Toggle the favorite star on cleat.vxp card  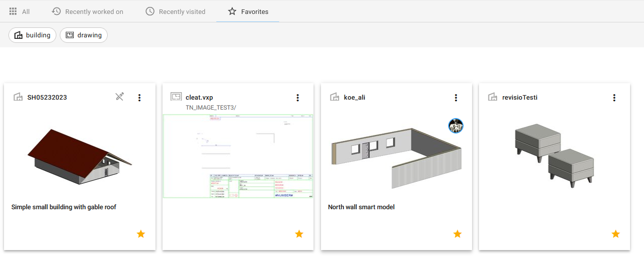point(299,234)
